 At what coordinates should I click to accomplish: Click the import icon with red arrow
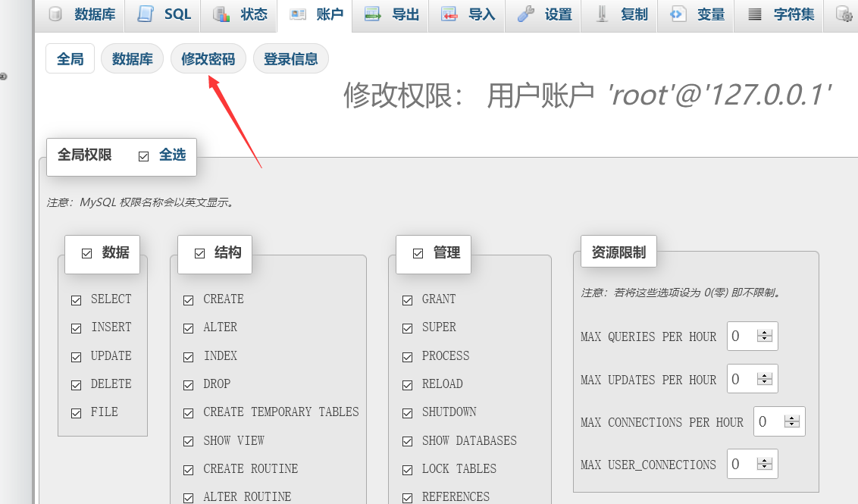(x=449, y=14)
